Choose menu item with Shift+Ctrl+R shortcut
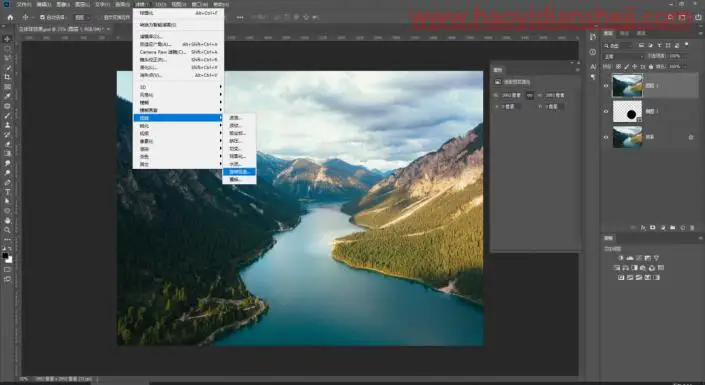Viewport: 705px width, 385px height. (178, 59)
